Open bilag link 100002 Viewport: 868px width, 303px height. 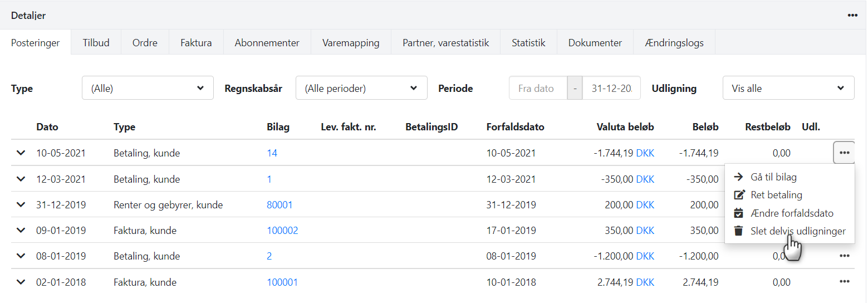coord(282,231)
